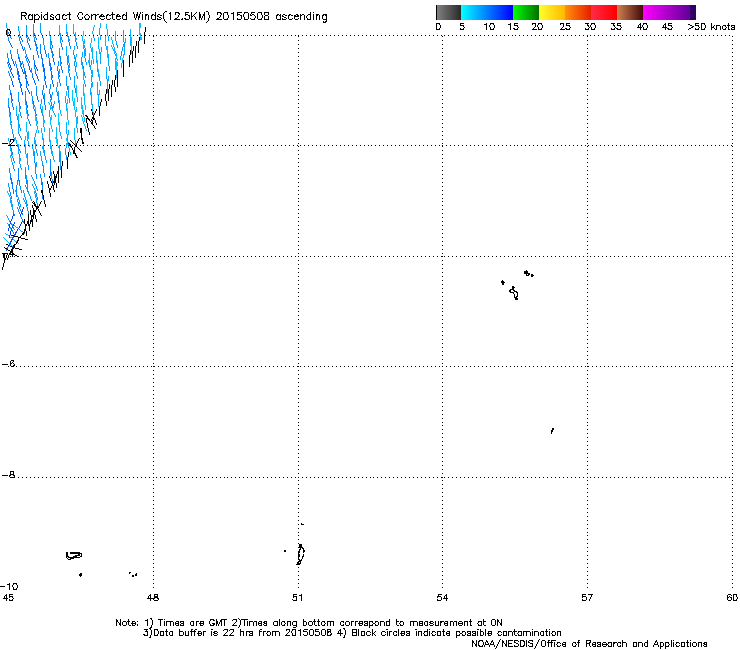Click the latitude label -10

point(9,586)
